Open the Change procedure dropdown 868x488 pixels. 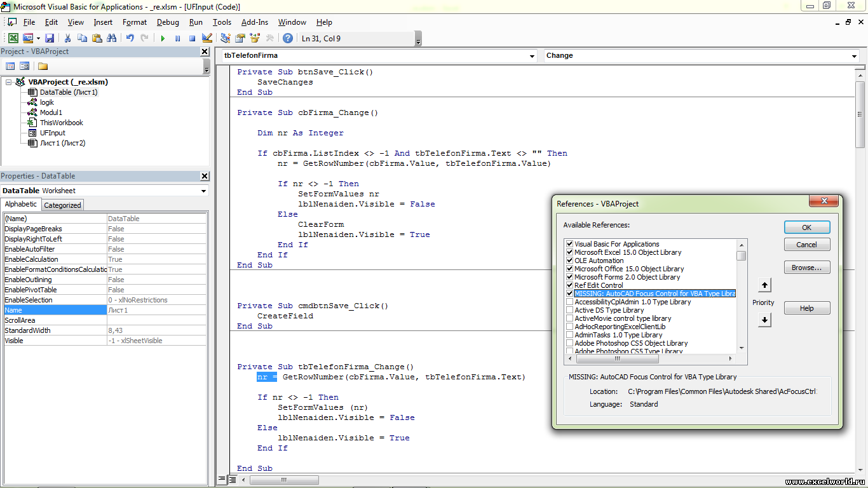click(x=854, y=56)
